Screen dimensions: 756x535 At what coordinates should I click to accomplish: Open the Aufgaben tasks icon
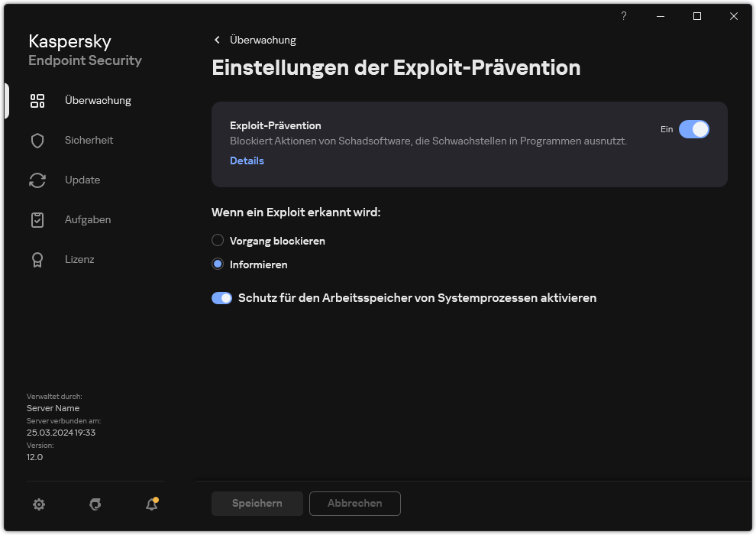(x=37, y=219)
